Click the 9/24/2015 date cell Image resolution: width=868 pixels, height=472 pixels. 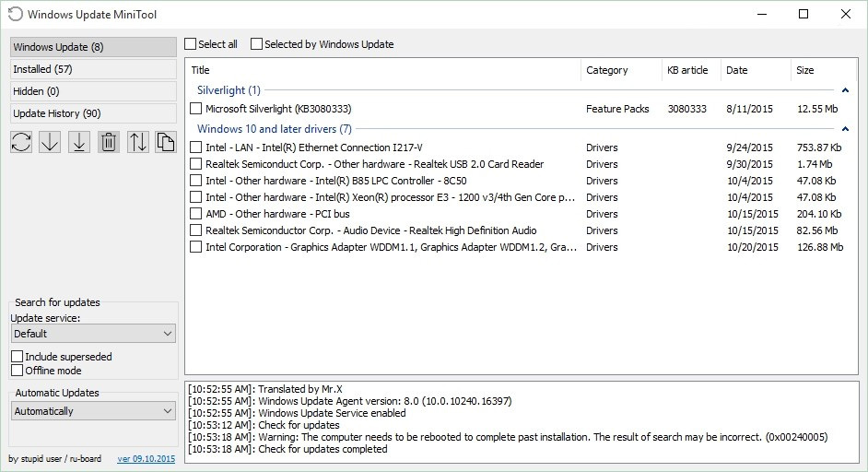pyautogui.click(x=749, y=147)
